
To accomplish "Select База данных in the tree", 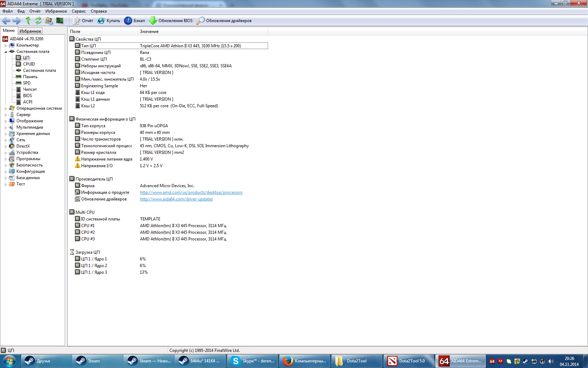I will point(28,178).
